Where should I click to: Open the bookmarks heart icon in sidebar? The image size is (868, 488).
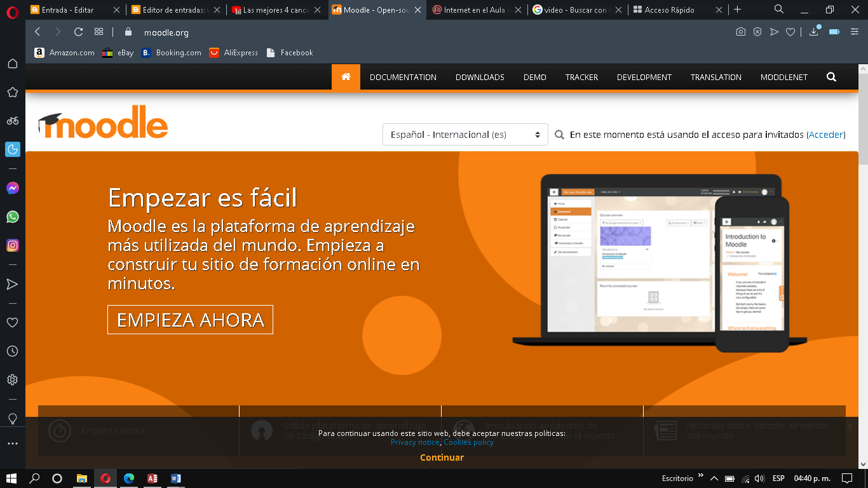(x=12, y=322)
